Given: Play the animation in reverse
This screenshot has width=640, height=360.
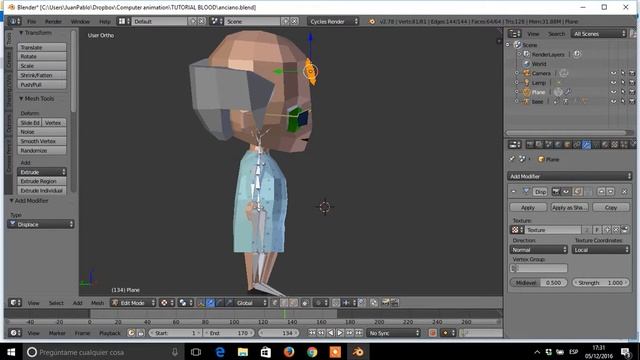Looking at the screenshot, I should (331, 333).
